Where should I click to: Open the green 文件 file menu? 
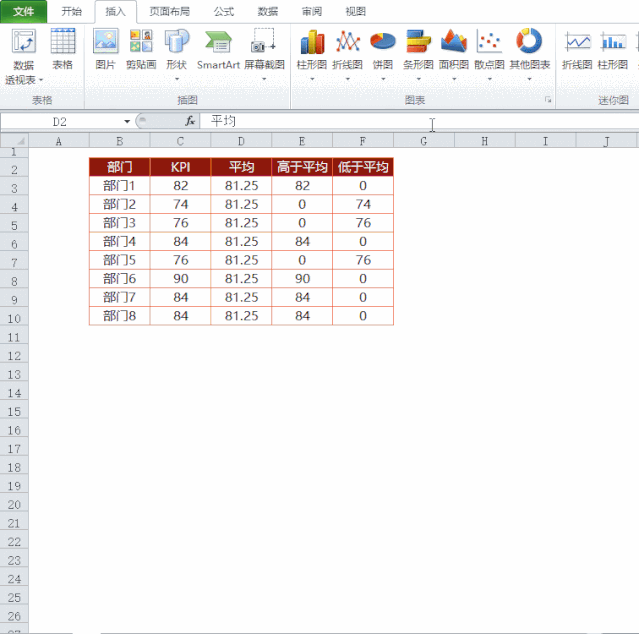tap(23, 11)
